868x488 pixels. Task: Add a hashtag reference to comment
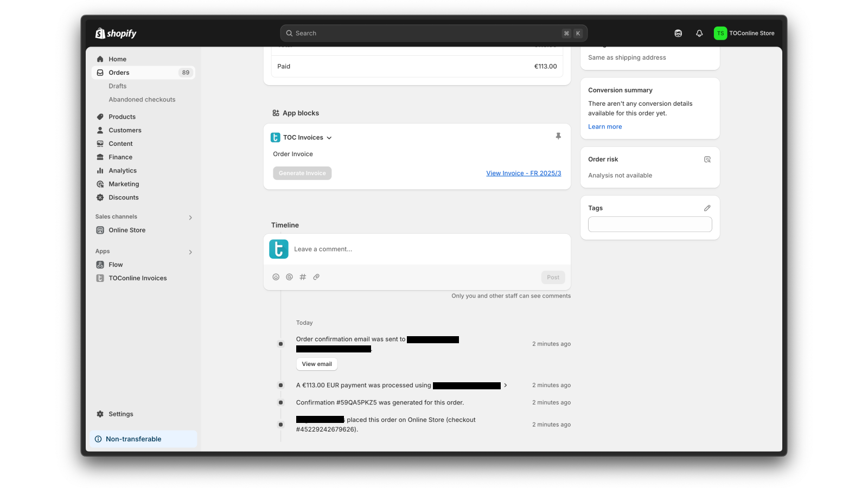click(x=303, y=277)
